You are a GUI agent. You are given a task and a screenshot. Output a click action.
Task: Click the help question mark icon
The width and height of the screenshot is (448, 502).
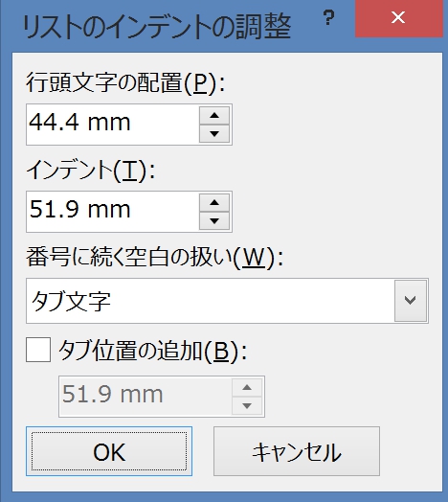tap(328, 17)
